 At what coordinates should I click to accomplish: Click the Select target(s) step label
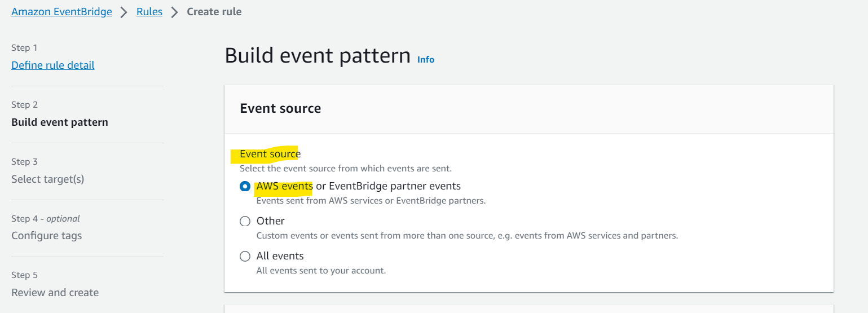48,179
